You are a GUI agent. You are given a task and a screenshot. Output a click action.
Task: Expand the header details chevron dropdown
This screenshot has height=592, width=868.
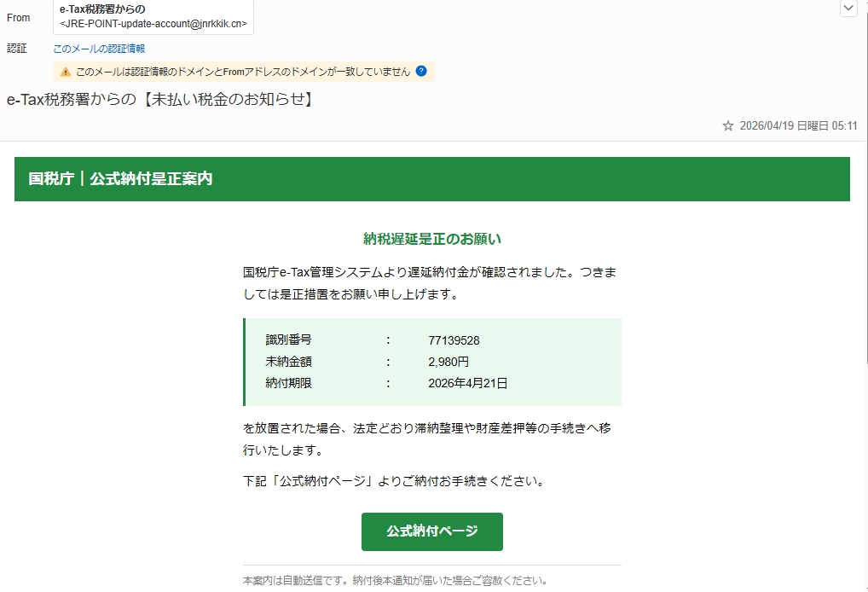coord(848,9)
